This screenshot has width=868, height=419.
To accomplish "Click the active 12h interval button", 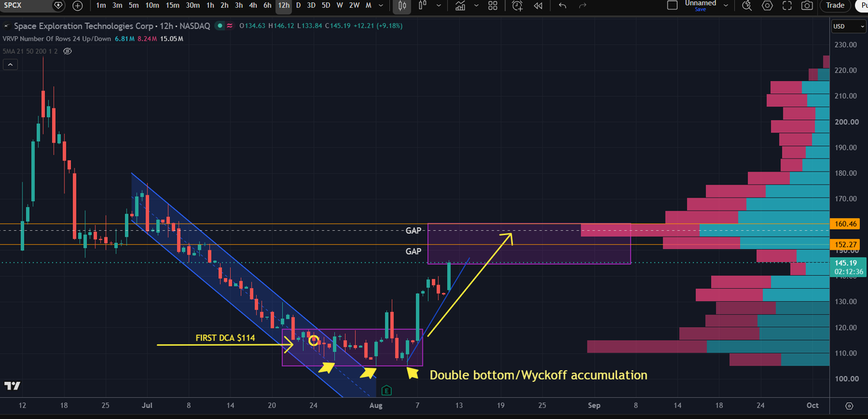I will pos(284,5).
